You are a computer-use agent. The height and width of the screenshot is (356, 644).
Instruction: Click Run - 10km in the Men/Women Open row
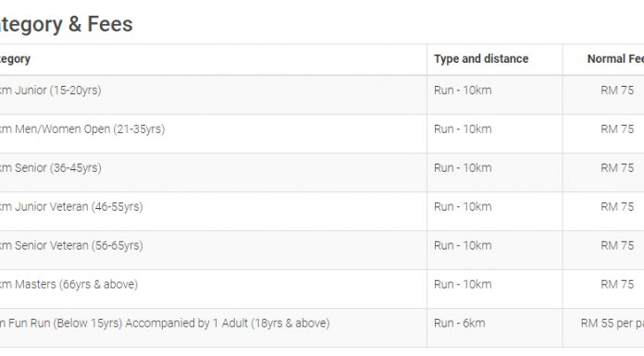click(x=463, y=129)
